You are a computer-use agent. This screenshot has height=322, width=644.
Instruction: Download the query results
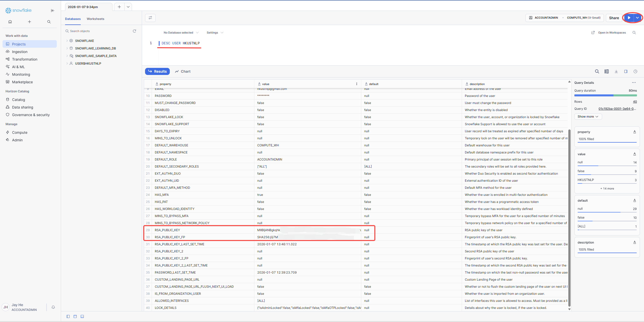616,71
